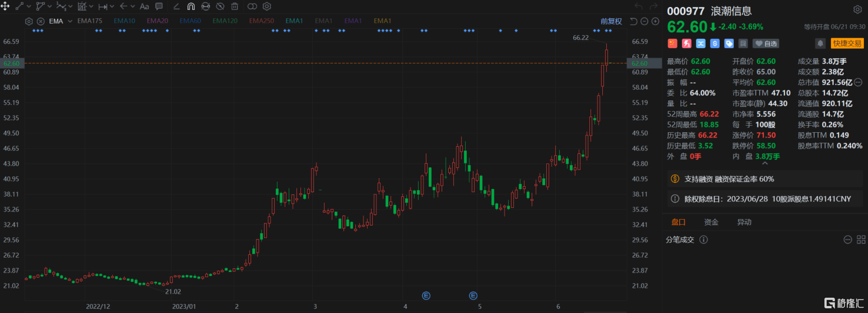Switch to the 盘口 tab
The height and width of the screenshot is (313, 868).
(x=679, y=222)
